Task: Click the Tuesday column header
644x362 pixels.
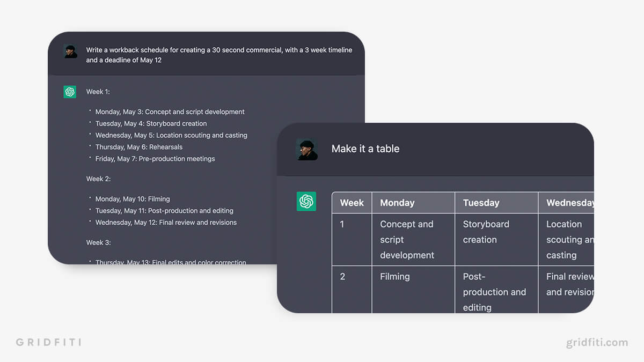Action: coord(496,203)
